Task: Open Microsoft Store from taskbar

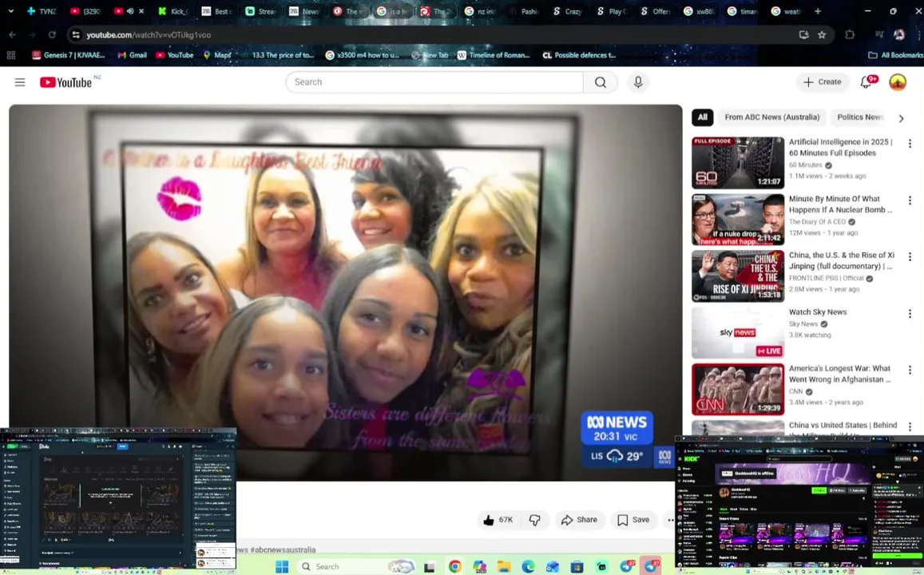Action: tap(577, 567)
